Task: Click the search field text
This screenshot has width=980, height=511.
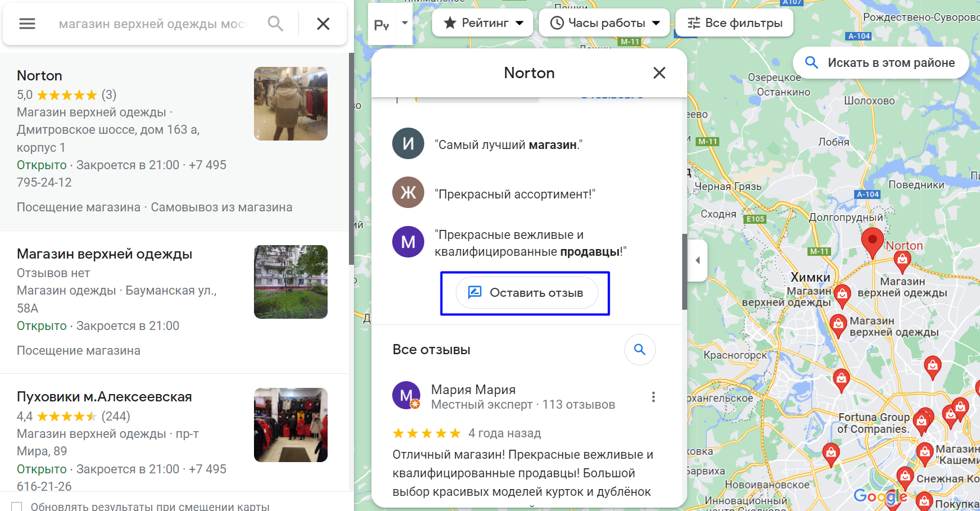Action: click(x=153, y=24)
